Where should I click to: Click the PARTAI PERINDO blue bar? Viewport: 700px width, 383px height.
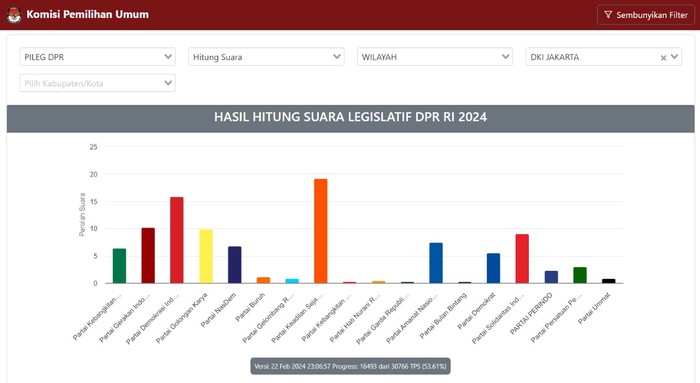[551, 277]
